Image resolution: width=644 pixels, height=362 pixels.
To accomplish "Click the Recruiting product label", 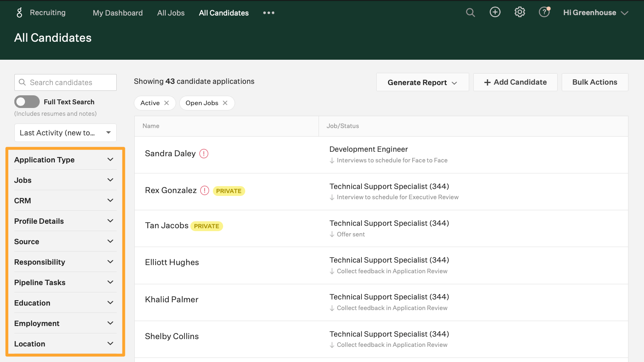I will (x=47, y=13).
